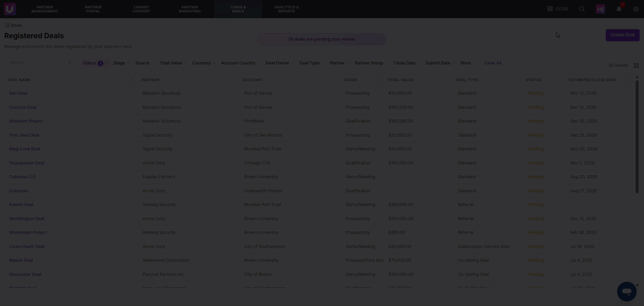Image resolution: width=644 pixels, height=306 pixels.
Task: Expand the Status filter dropdown
Action: click(x=96, y=63)
